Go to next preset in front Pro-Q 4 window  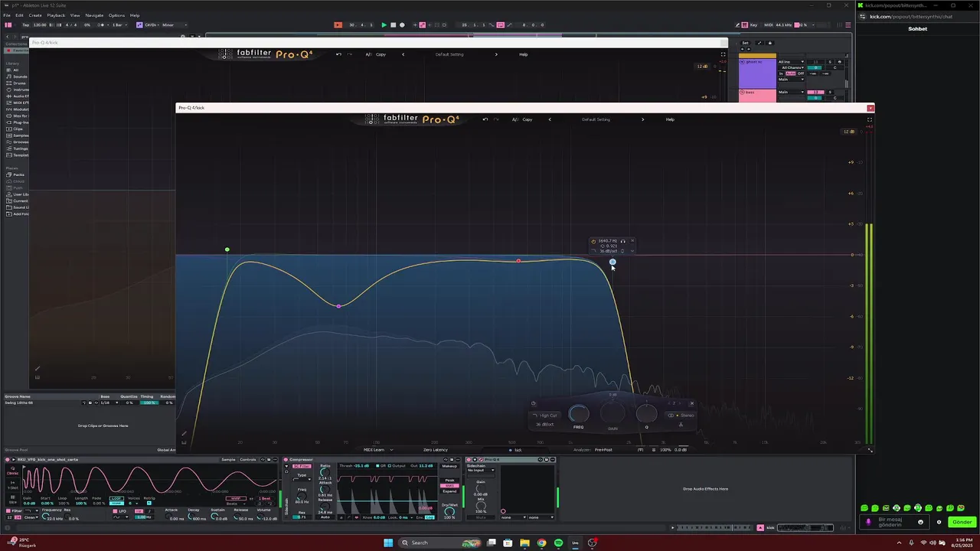pos(642,119)
